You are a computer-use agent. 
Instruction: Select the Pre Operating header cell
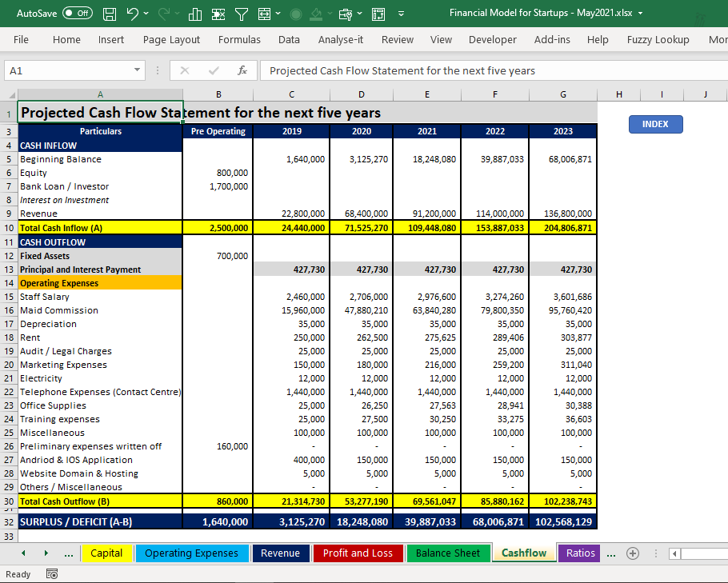[218, 131]
